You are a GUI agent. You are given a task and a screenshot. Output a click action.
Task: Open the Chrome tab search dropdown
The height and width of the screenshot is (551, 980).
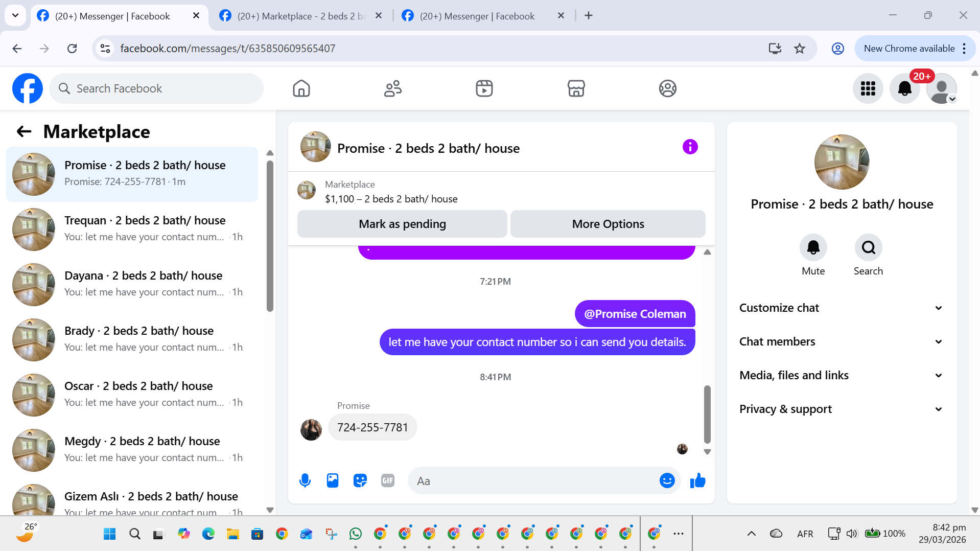pyautogui.click(x=15, y=15)
